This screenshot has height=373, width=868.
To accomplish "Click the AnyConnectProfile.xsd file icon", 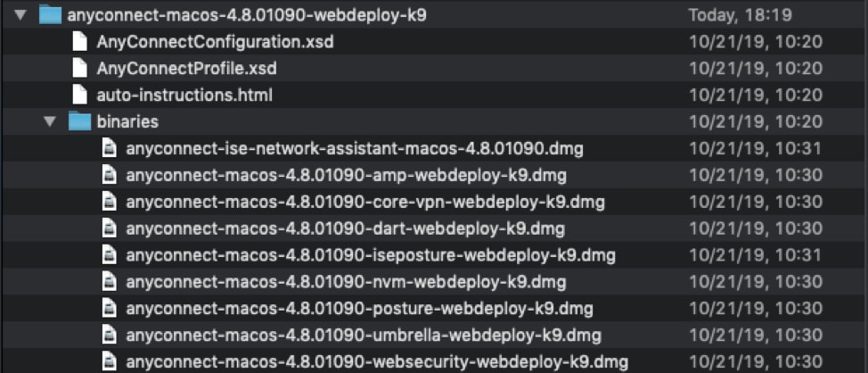I will (80, 69).
